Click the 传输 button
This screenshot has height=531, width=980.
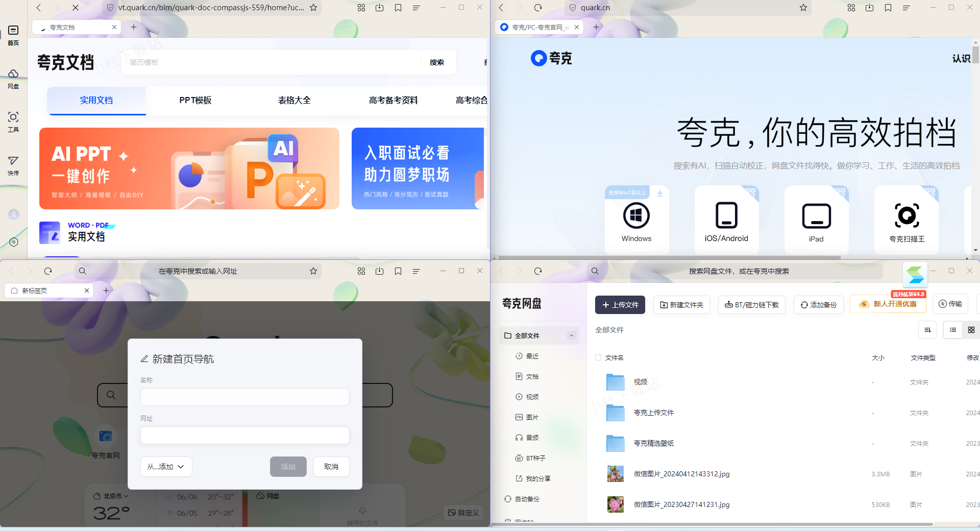click(x=951, y=304)
